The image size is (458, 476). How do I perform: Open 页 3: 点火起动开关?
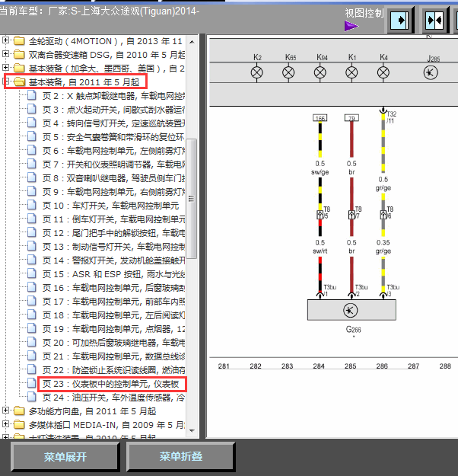click(114, 110)
